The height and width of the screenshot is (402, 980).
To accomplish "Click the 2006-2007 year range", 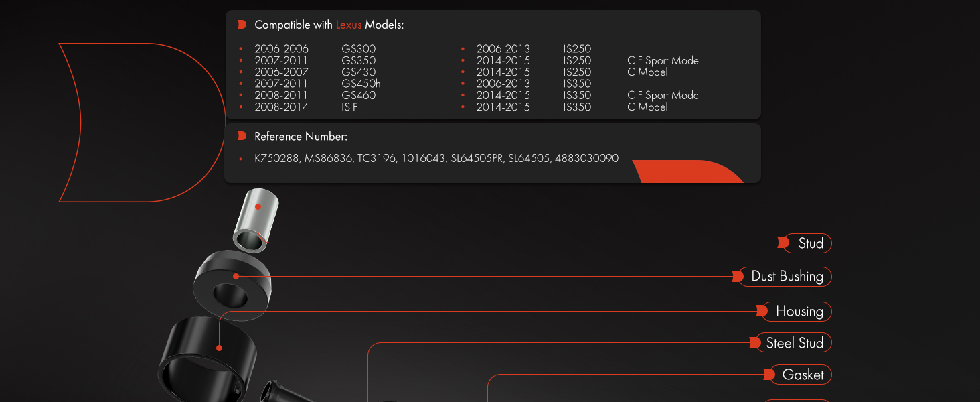I will point(281,72).
